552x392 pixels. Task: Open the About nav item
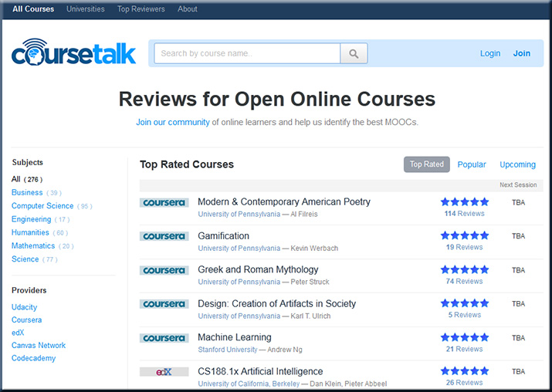(188, 9)
